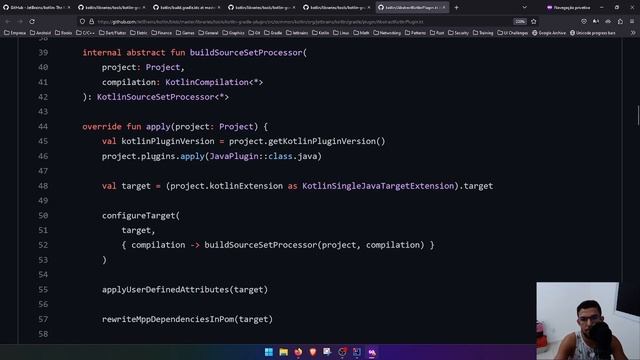This screenshot has width=640, height=360.
Task: Open the Google Archive bookmark
Action: 549,33
